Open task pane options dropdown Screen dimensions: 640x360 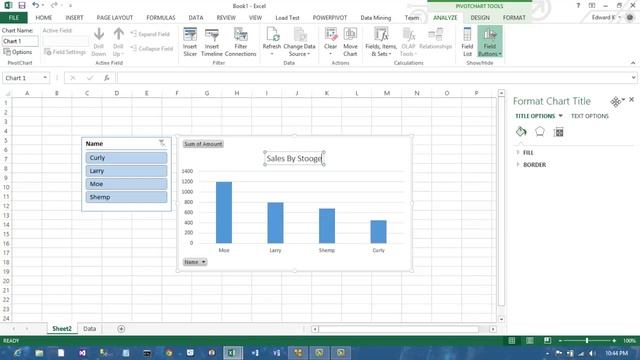pyautogui.click(x=623, y=100)
